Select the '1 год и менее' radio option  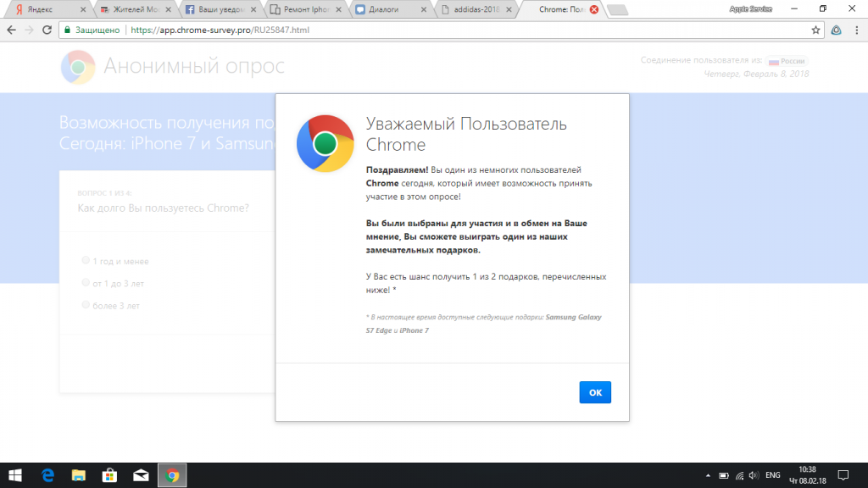pos(86,260)
